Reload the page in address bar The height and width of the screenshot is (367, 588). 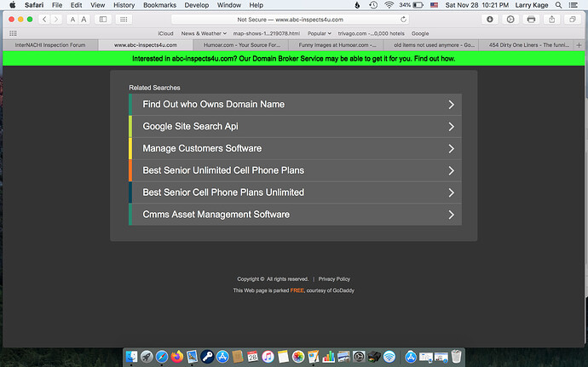coord(403,19)
